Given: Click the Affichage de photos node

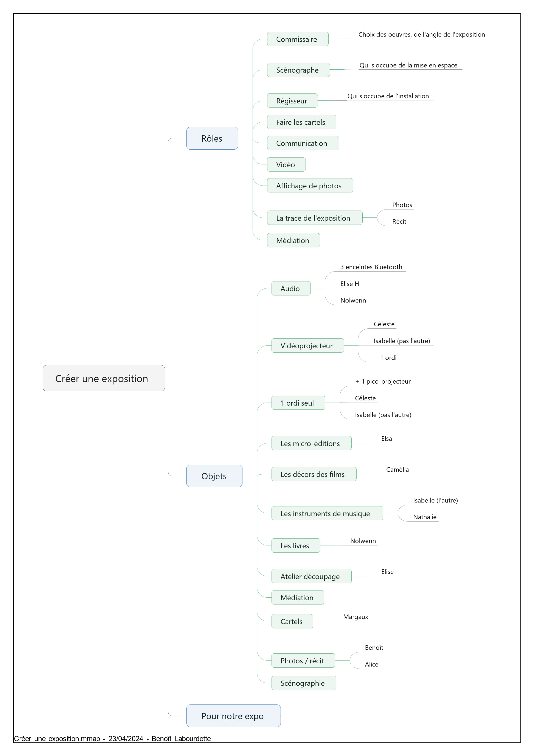Looking at the screenshot, I should click(x=310, y=185).
